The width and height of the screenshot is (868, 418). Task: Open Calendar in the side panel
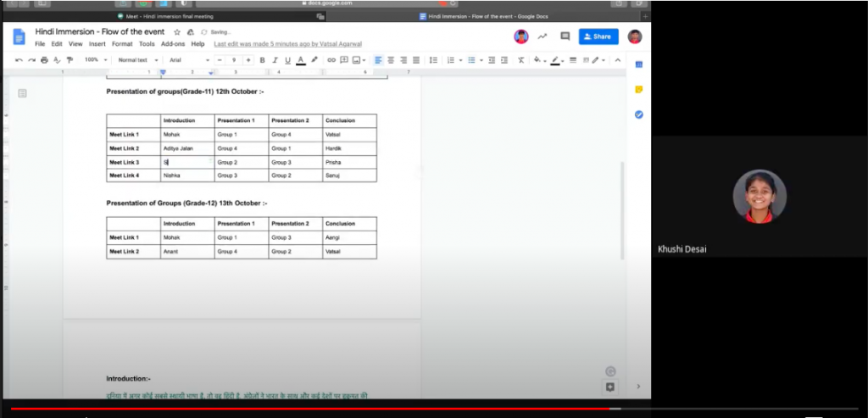click(x=639, y=64)
